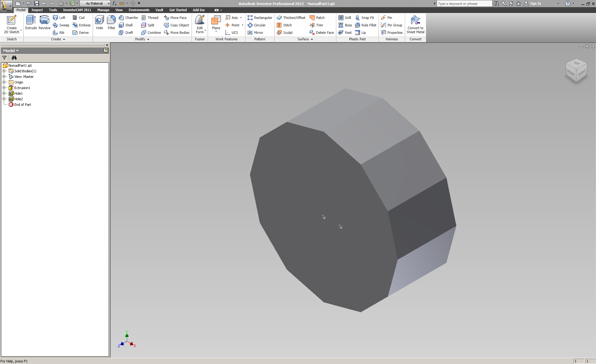This screenshot has height=364, width=596.
Task: Click the Stitch surface tool
Action: coord(284,25)
